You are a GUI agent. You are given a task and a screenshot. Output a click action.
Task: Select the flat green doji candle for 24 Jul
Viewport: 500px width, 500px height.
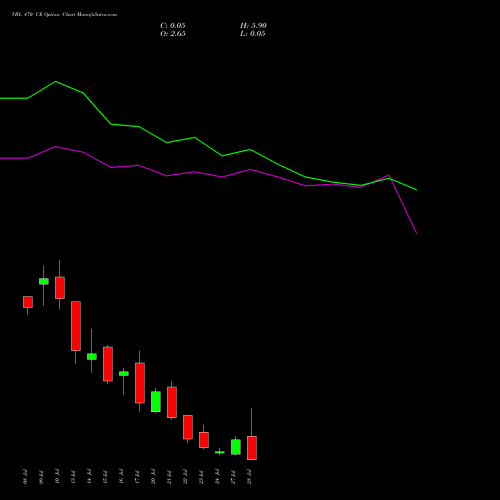(220, 452)
